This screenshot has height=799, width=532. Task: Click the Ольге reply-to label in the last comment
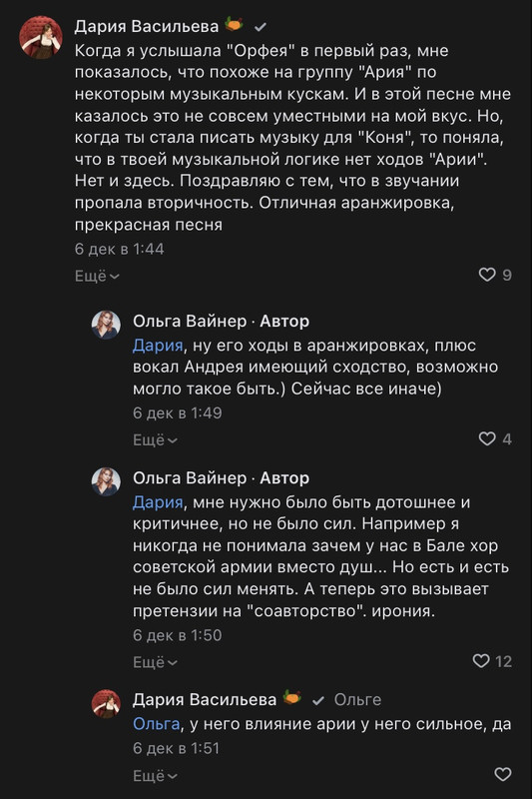click(x=357, y=700)
